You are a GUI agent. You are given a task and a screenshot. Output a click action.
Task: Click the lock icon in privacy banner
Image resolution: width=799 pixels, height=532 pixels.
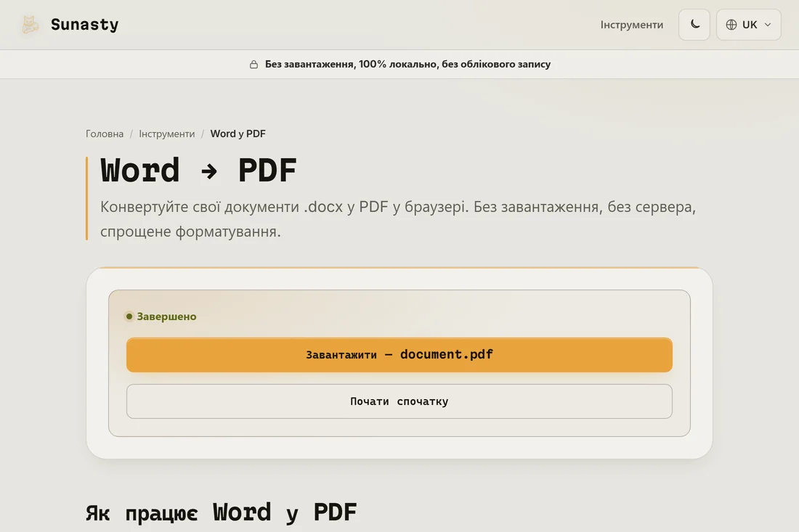click(254, 64)
